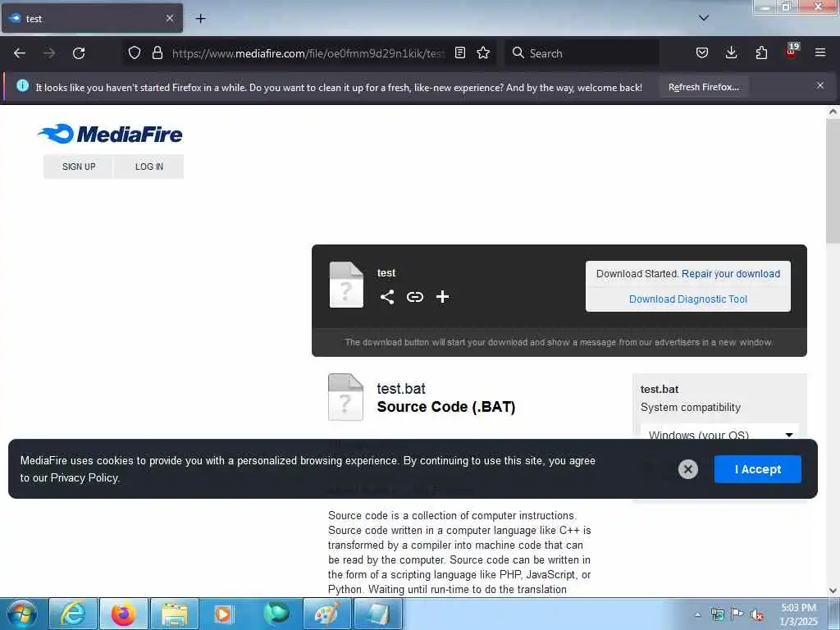
Task: Launch Internet Explorer from taskbar
Action: [73, 614]
